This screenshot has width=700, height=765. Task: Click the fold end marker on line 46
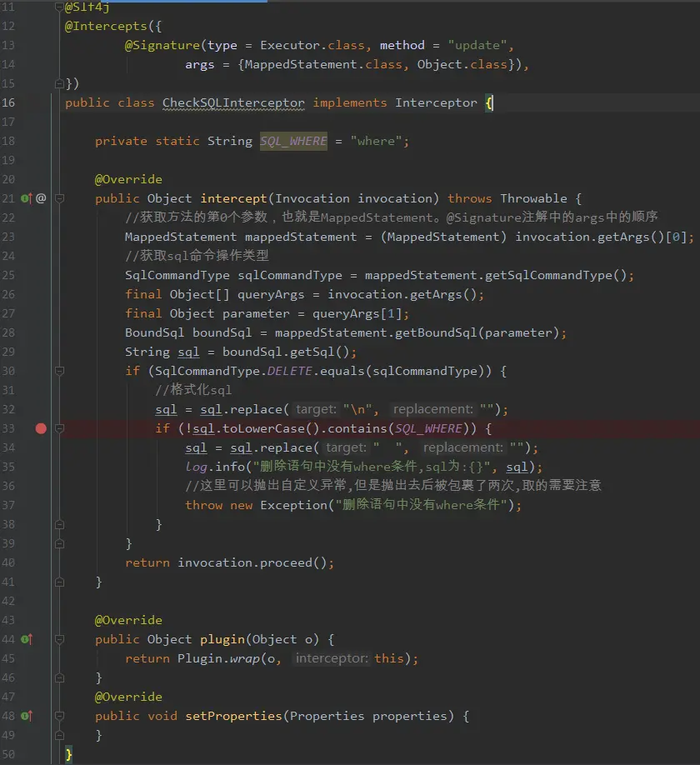[59, 677]
